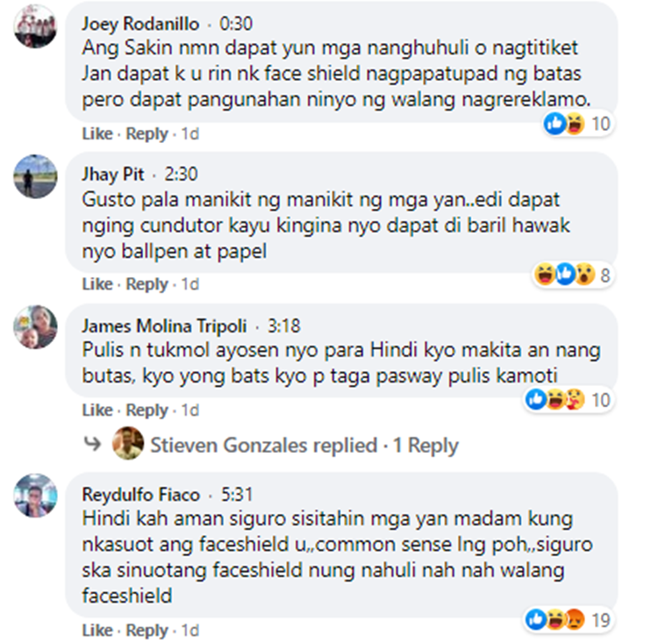This screenshot has width=658, height=644.
Task: Expand Stieven Gonzales replied 1 Reply thread
Action: (304, 445)
